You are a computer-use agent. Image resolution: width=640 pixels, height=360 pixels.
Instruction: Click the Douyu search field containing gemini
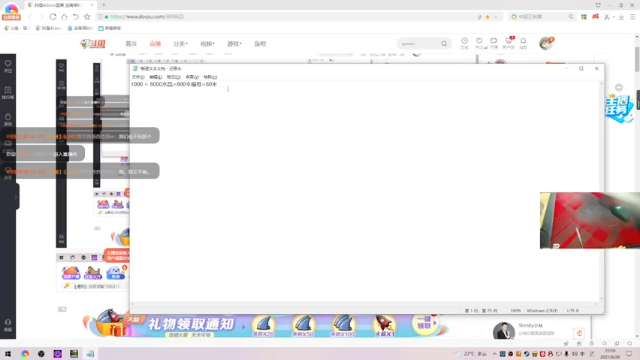pyautogui.click(x=418, y=44)
